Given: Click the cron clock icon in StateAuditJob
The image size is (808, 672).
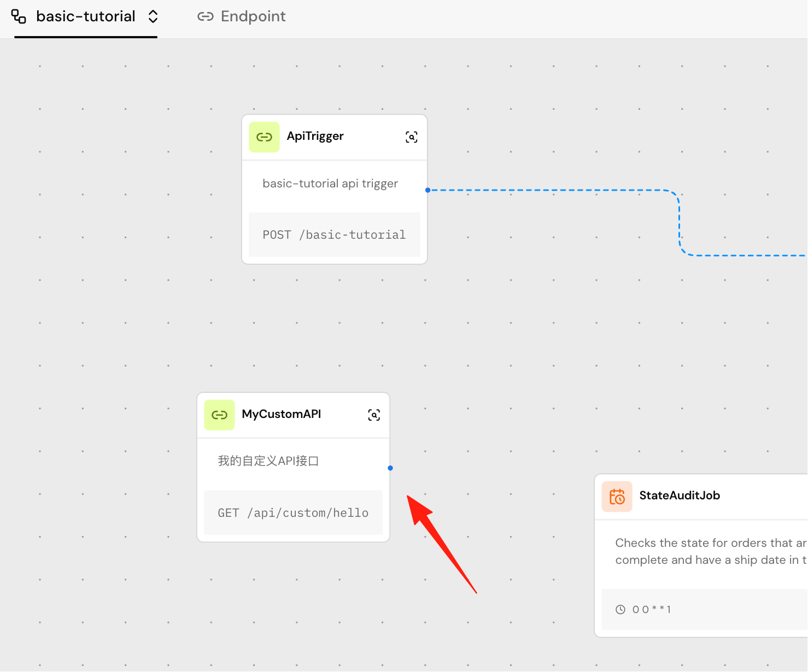Looking at the screenshot, I should 620,610.
